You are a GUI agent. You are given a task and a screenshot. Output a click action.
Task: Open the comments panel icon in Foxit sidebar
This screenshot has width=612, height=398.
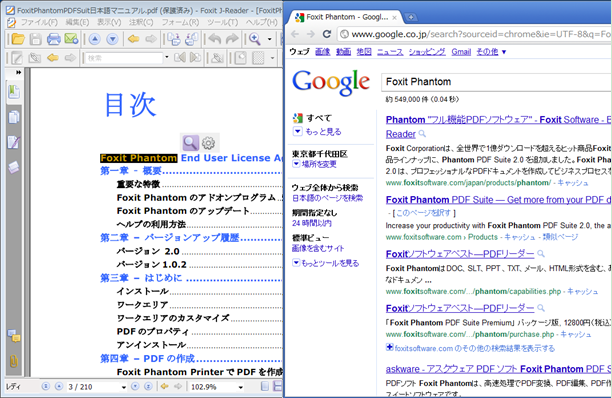coord(14,336)
